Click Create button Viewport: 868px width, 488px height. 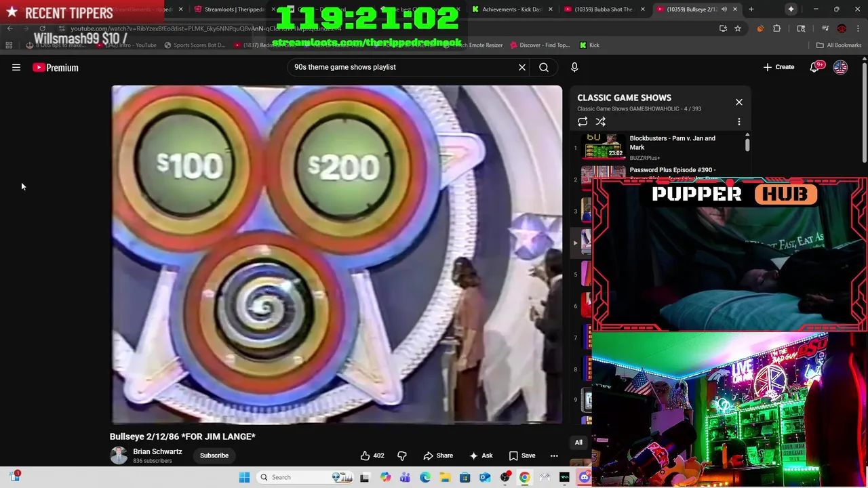point(778,67)
